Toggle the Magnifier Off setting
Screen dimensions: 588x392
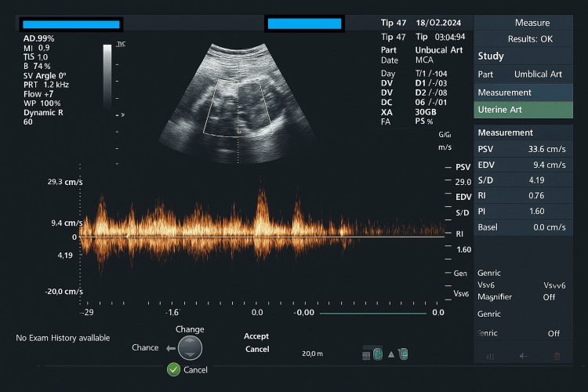click(x=549, y=297)
